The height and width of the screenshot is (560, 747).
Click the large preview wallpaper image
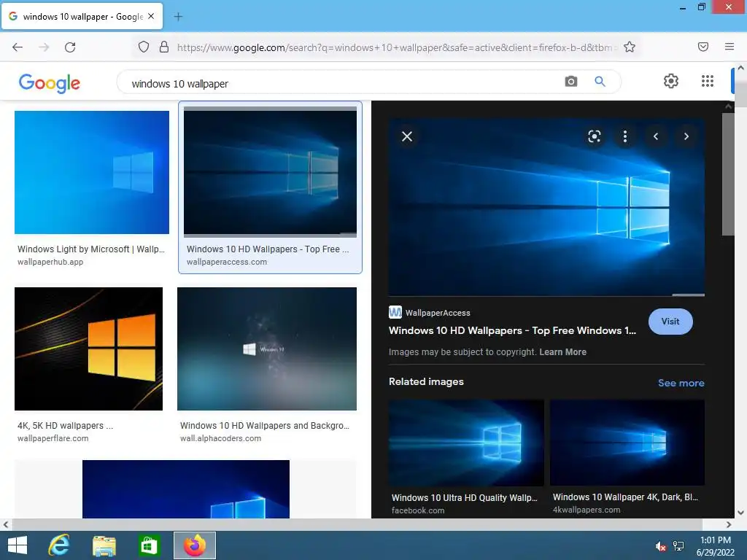[546, 207]
